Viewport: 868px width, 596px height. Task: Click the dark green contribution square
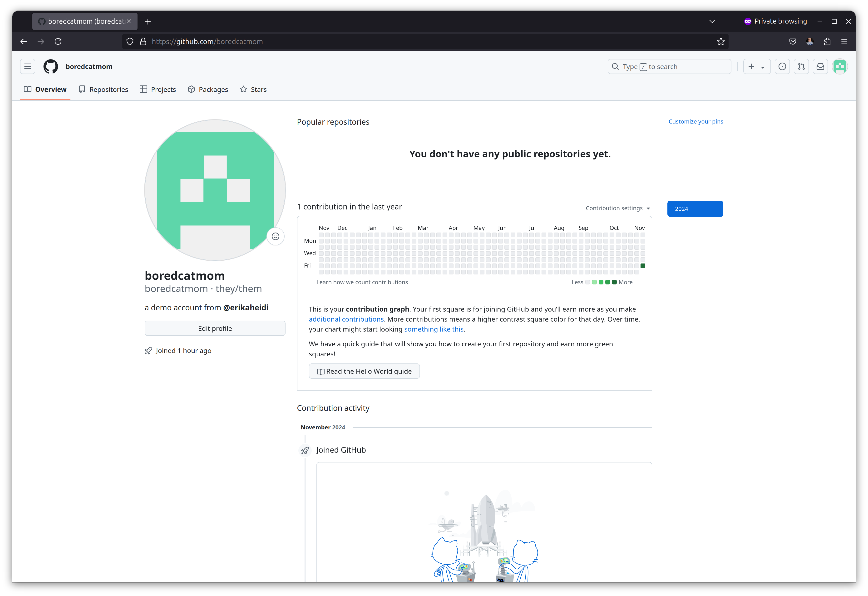coord(643,266)
